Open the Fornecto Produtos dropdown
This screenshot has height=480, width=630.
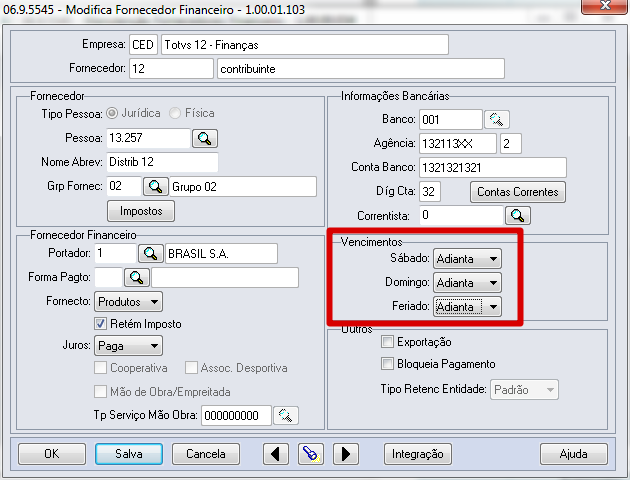click(128, 302)
